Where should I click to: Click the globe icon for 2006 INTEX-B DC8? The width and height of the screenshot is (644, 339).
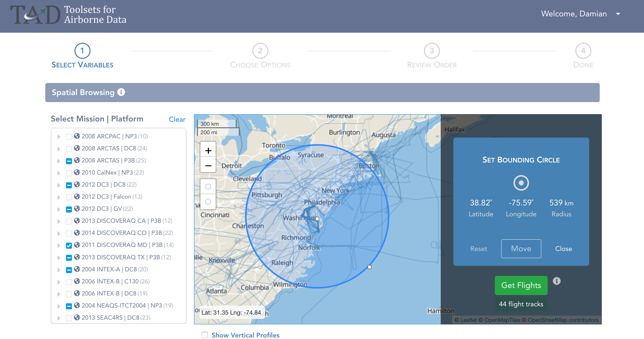77,293
